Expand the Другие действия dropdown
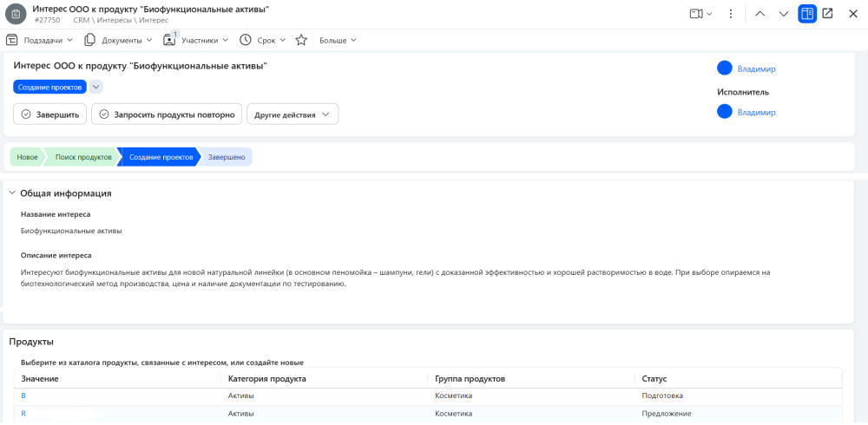 pyautogui.click(x=293, y=114)
